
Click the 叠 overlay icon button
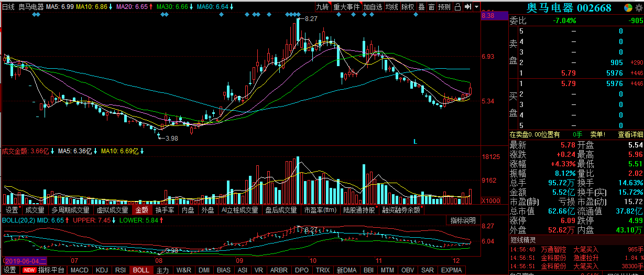point(421,7)
